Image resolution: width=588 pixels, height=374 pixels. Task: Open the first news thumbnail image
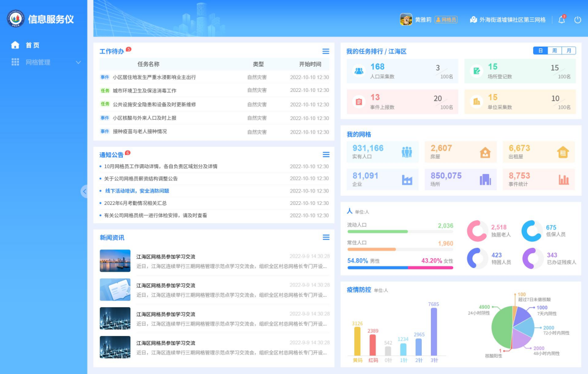click(115, 261)
